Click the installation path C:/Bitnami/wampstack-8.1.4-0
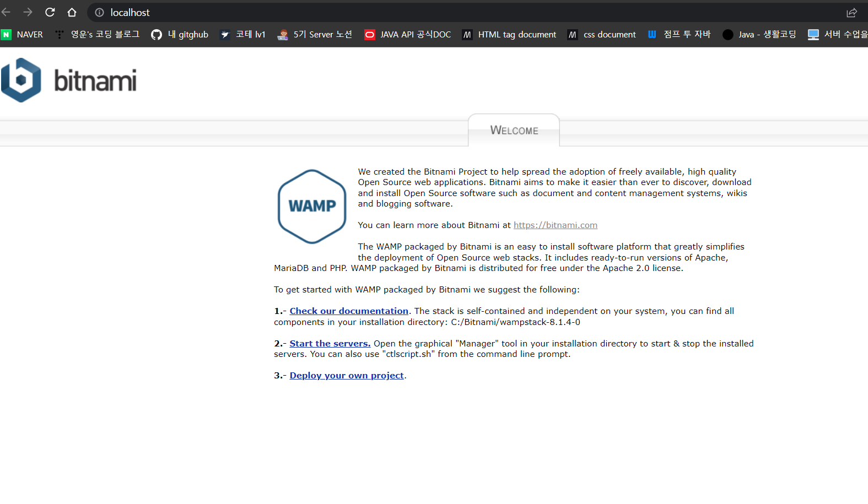This screenshot has height=504, width=868. (x=515, y=322)
